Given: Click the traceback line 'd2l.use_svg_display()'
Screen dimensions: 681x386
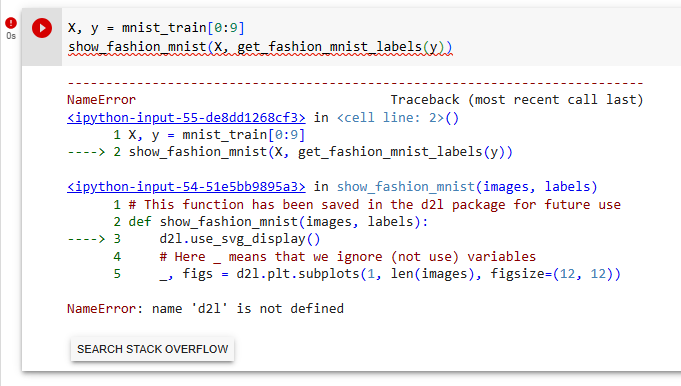Looking at the screenshot, I should point(240,239).
